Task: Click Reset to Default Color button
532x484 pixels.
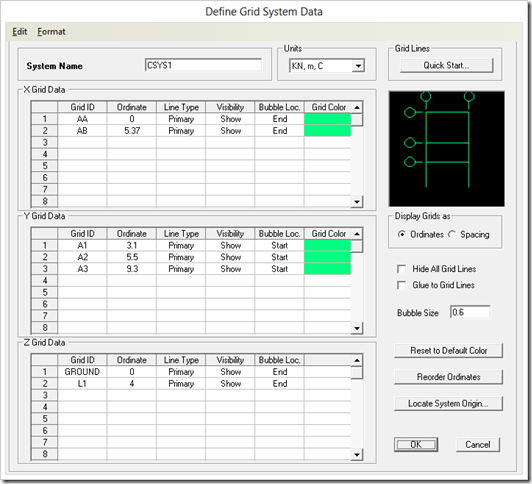Action: click(x=448, y=350)
